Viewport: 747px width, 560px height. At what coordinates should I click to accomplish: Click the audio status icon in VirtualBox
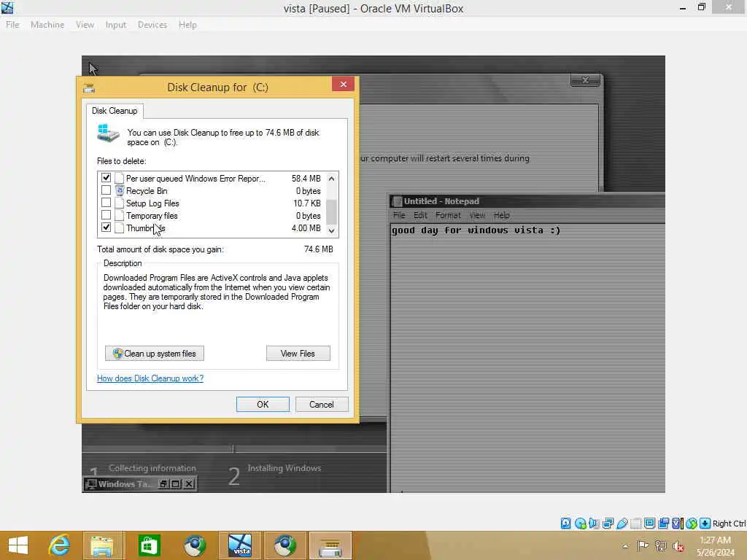tap(594, 524)
